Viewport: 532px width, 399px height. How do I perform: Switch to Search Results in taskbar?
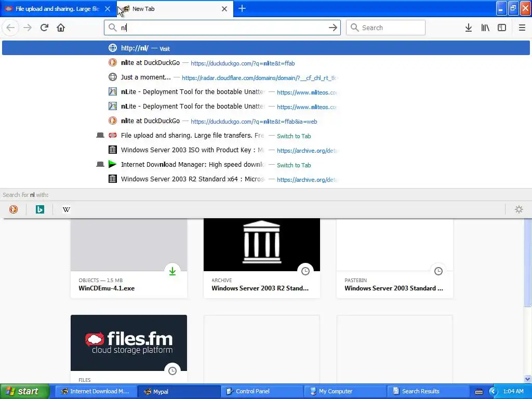(x=429, y=391)
